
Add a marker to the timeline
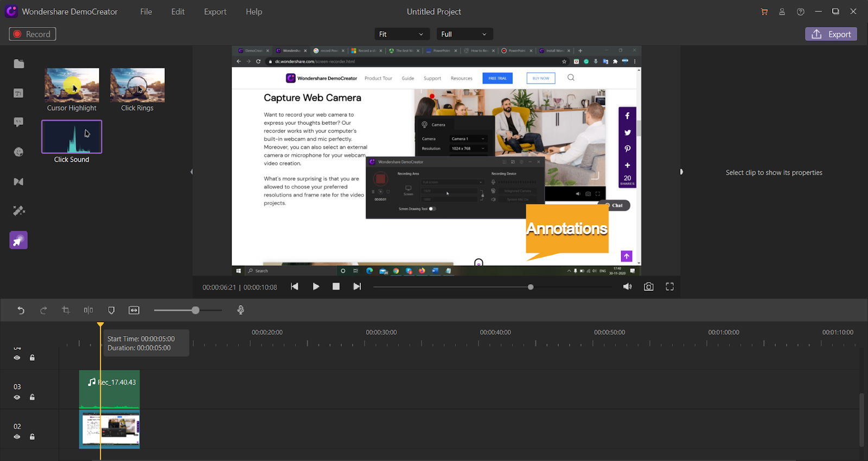111,310
